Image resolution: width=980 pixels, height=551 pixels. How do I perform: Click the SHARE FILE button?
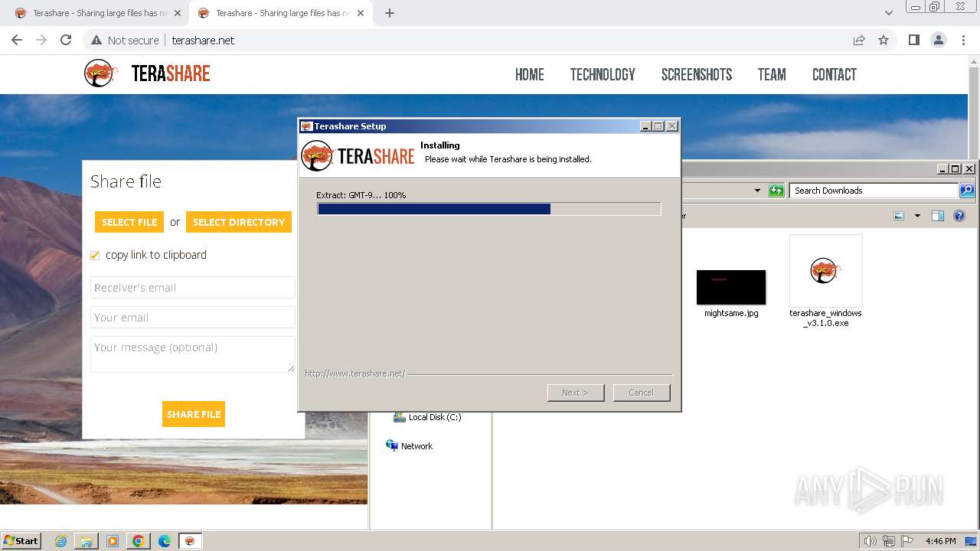click(x=194, y=414)
